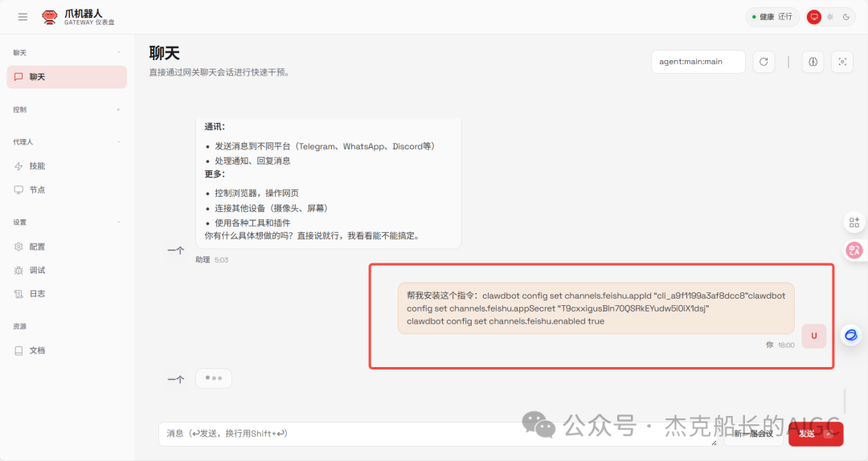868x461 pixels.
Task: Open 调试 in the sidebar
Action: tap(67, 270)
